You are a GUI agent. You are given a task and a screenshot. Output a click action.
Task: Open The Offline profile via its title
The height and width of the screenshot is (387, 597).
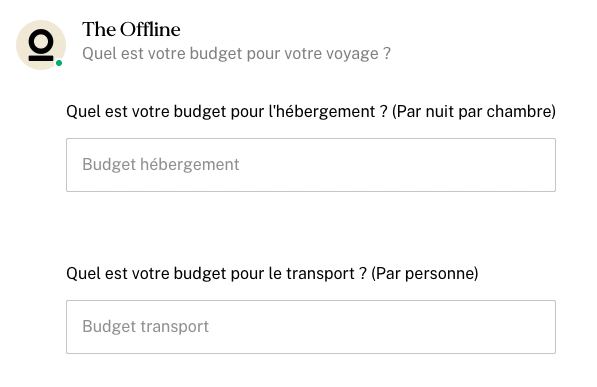tap(131, 29)
